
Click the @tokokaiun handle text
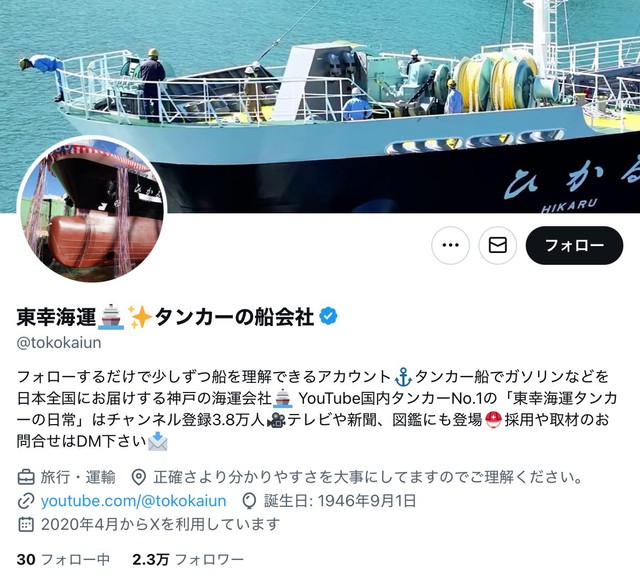(x=59, y=342)
